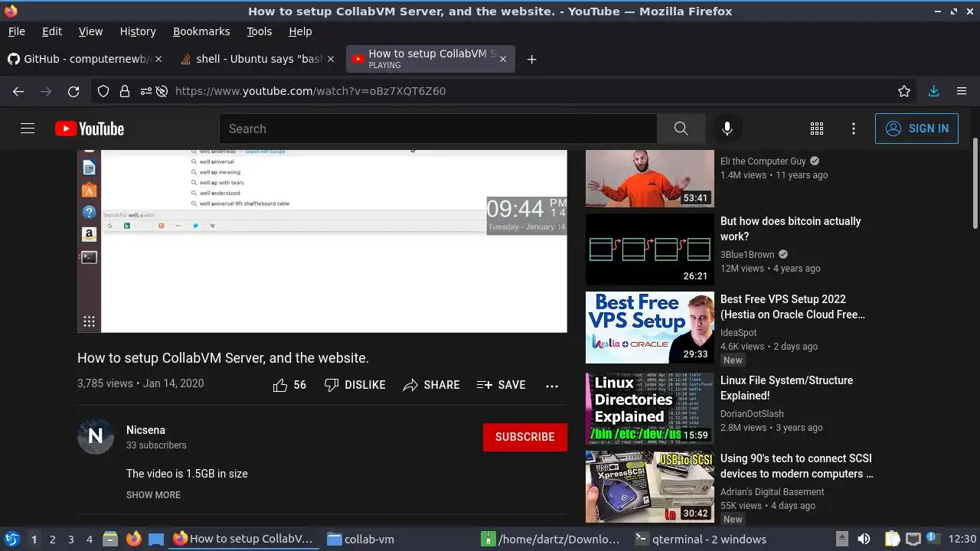Launch Firefox from the panel quick launcher
Viewport: 980px width, 551px height.
coord(134,539)
